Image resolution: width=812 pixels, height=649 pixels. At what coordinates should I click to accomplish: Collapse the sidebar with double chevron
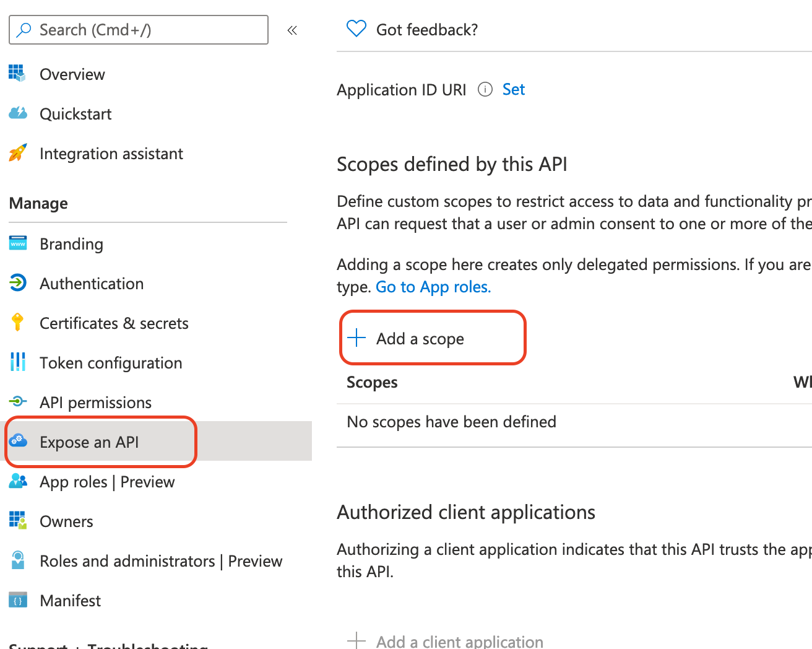point(292,30)
